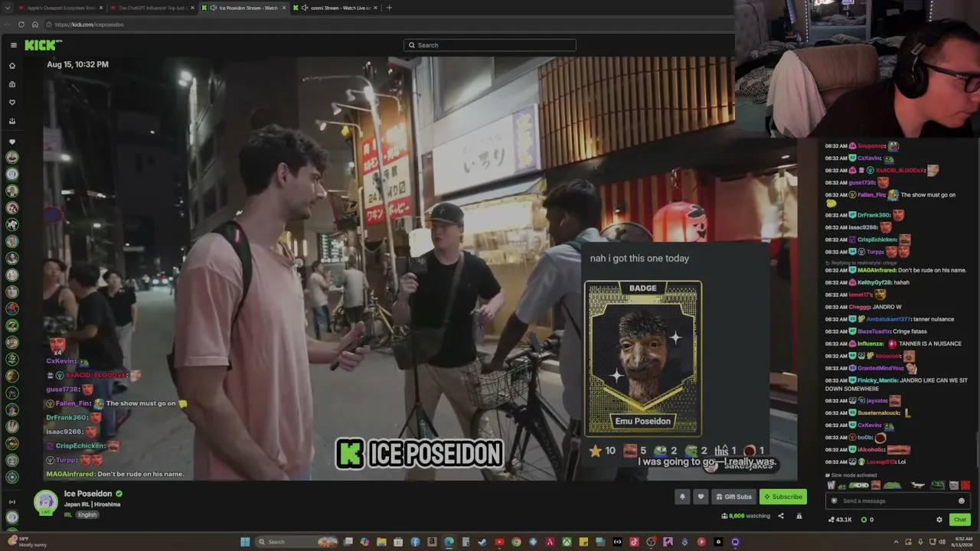Open the Browse icon in the sidebar

[x=12, y=84]
